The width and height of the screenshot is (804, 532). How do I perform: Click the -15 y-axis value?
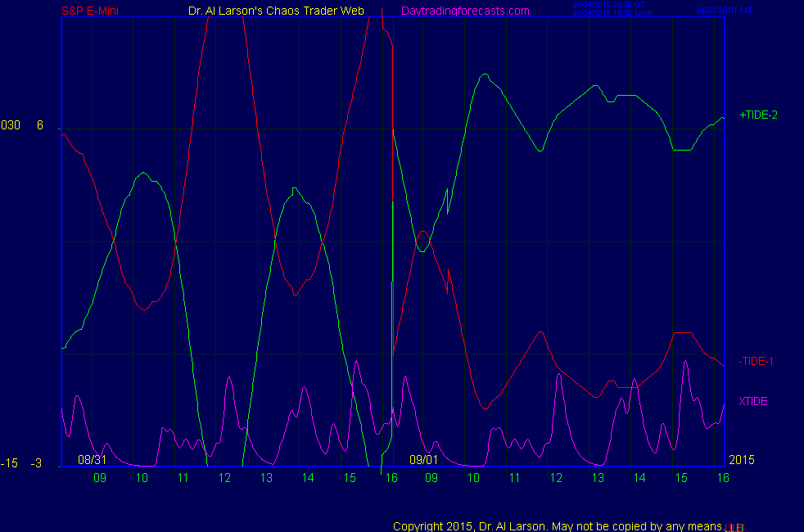9,463
